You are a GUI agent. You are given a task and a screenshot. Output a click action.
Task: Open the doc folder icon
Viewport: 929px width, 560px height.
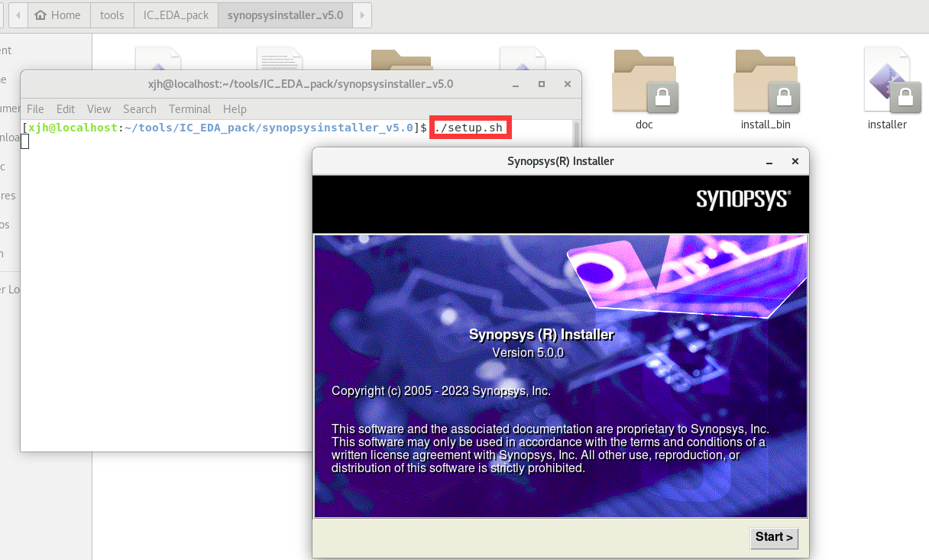click(644, 79)
